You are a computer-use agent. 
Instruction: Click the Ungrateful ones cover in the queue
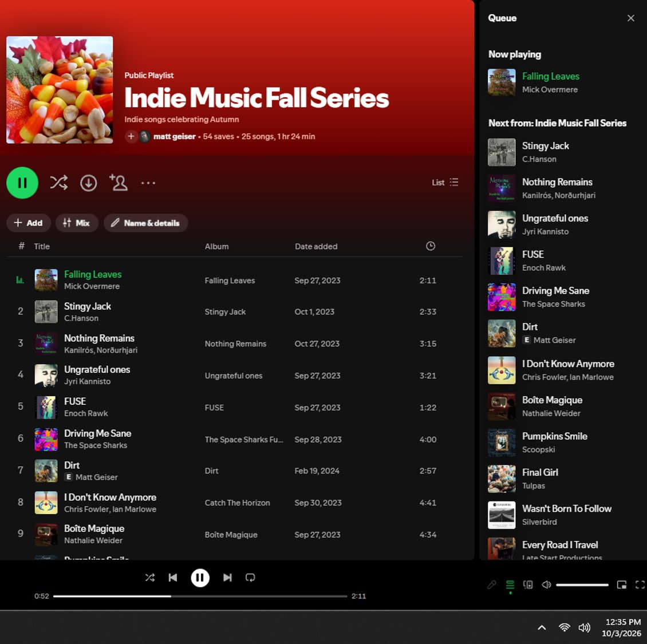[502, 225]
